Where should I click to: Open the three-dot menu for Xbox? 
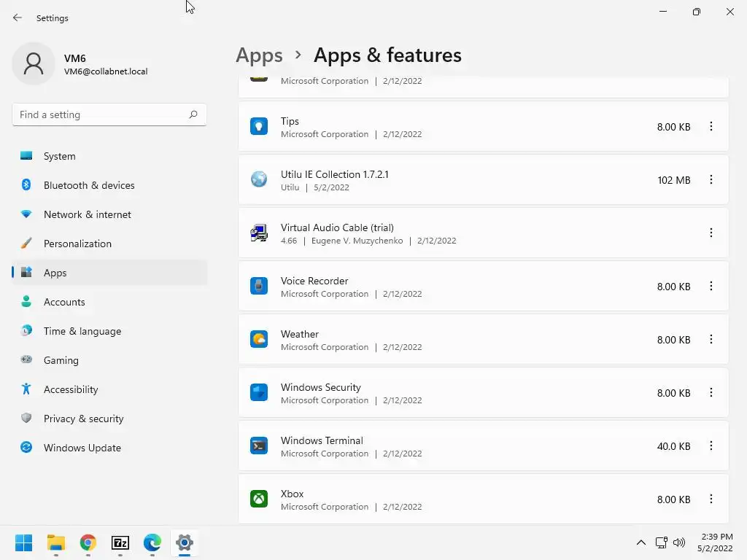click(711, 499)
